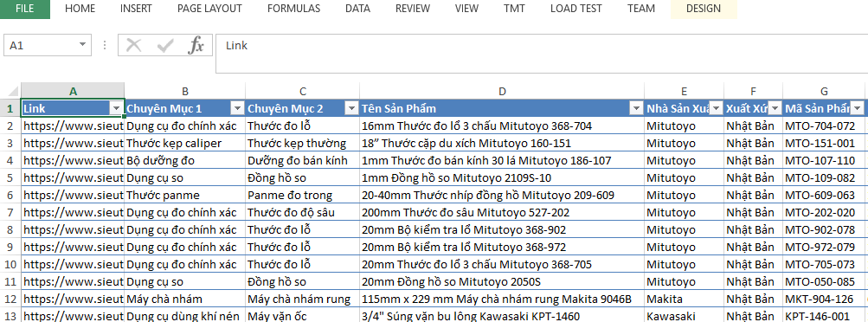Open Insert Function fx icon
The width and height of the screenshot is (868, 322).
click(x=196, y=45)
